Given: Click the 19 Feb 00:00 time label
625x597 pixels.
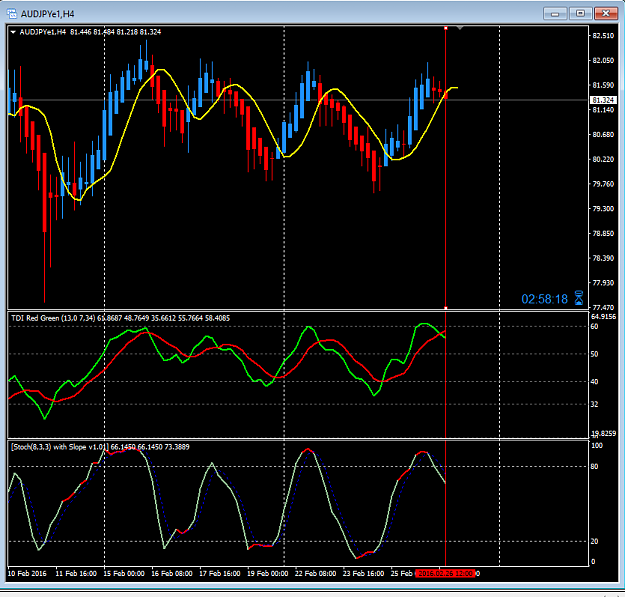Looking at the screenshot, I should (x=267, y=573).
